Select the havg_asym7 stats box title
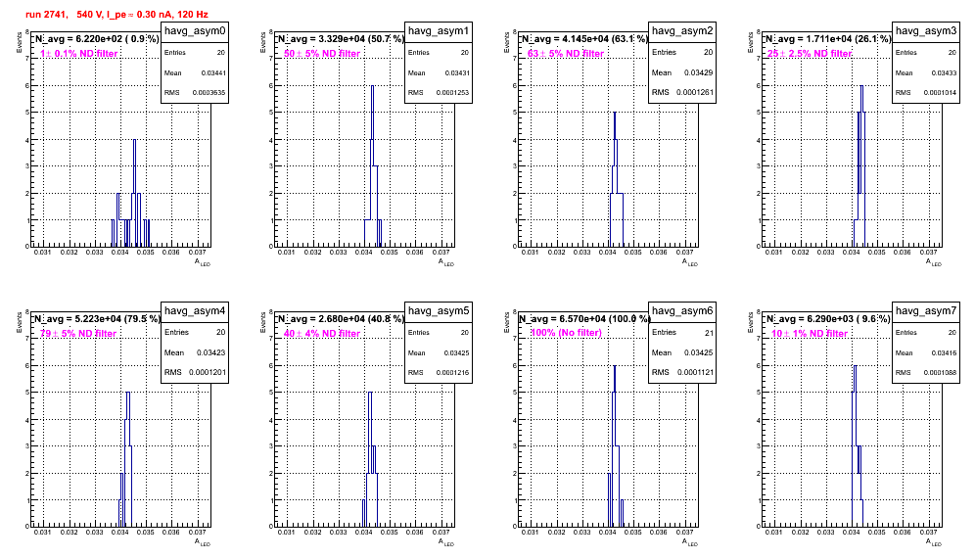 tap(926, 311)
